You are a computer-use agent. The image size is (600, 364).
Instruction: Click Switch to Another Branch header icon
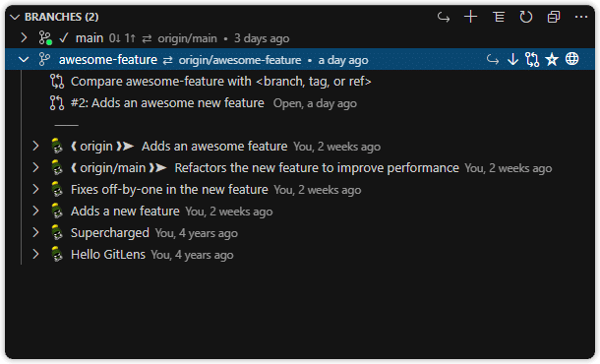coord(444,17)
